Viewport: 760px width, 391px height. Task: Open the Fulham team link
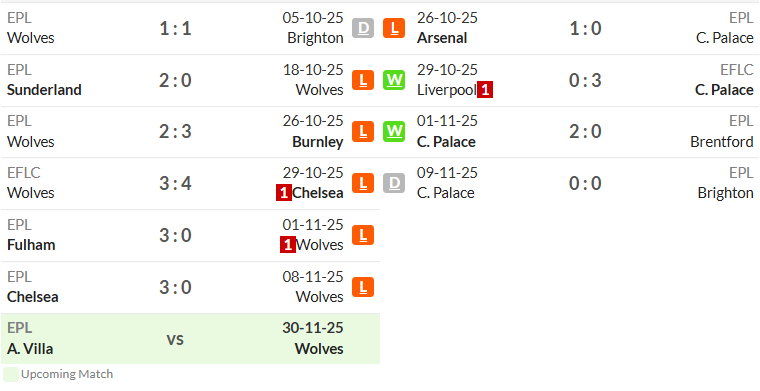click(31, 245)
